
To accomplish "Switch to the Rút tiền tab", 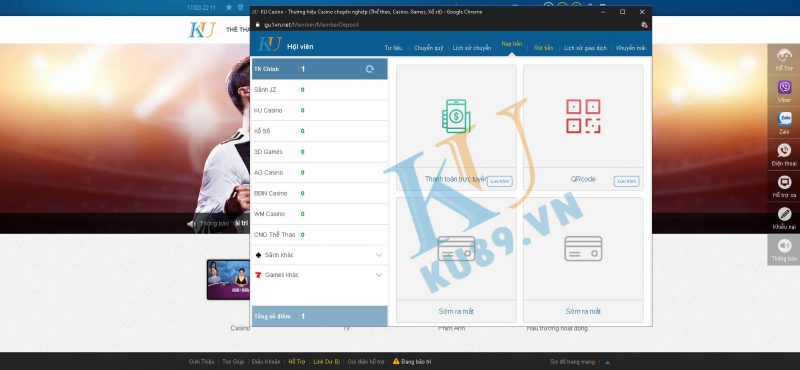I will (x=543, y=48).
